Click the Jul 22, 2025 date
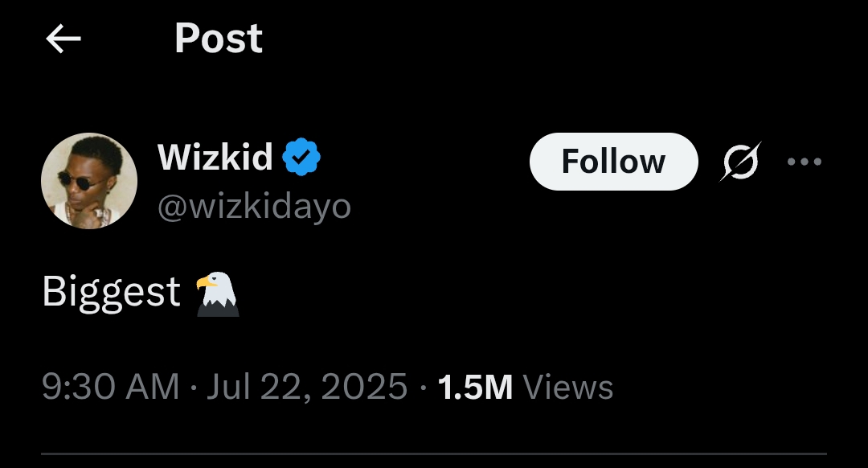The width and height of the screenshot is (868, 468). coord(307,388)
